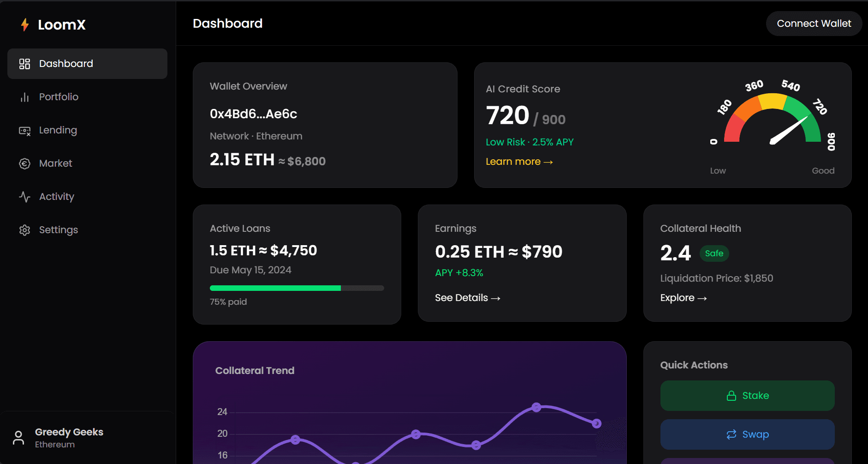The width and height of the screenshot is (868, 464).
Task: Click the Good label under the gauge
Action: [x=823, y=171]
